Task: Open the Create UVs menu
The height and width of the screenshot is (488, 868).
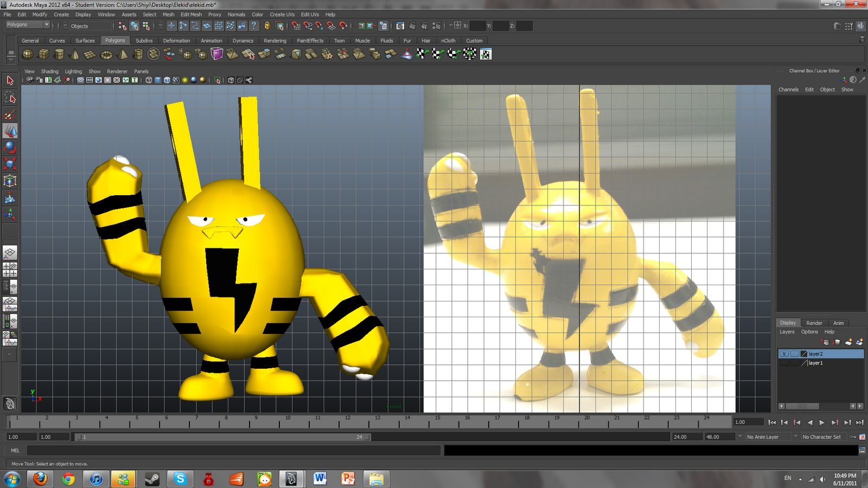Action: (282, 15)
